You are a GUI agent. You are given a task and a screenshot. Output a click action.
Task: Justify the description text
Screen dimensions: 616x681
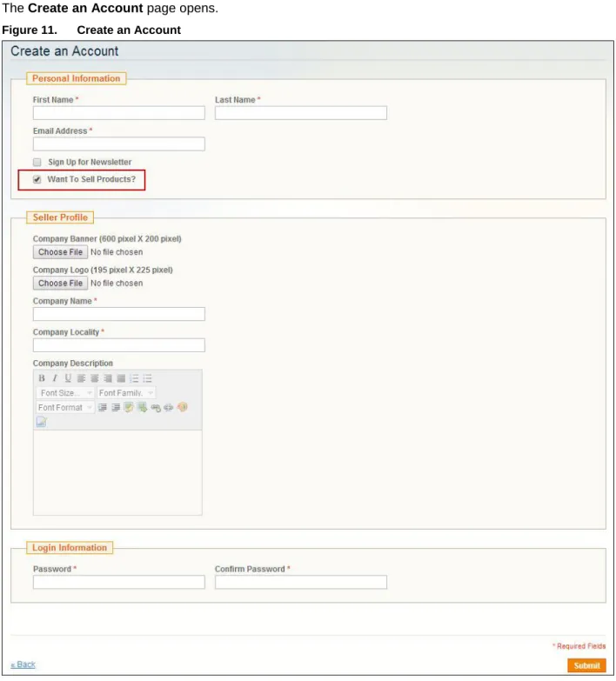[x=121, y=378]
